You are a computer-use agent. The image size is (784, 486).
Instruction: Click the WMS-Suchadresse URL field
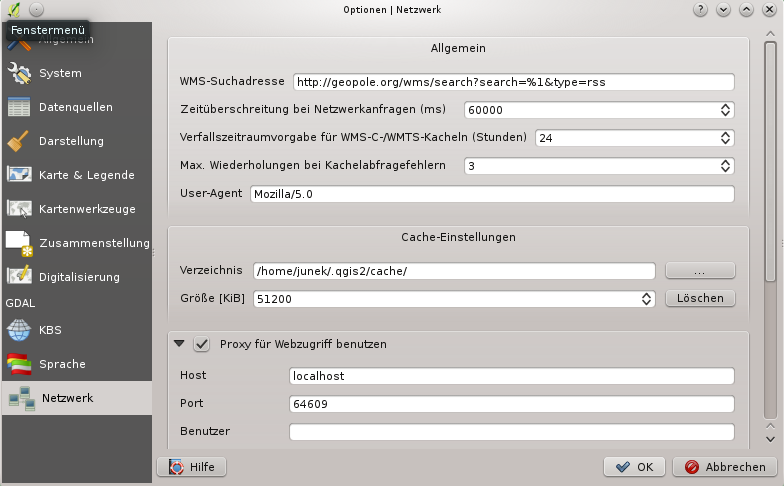(514, 82)
